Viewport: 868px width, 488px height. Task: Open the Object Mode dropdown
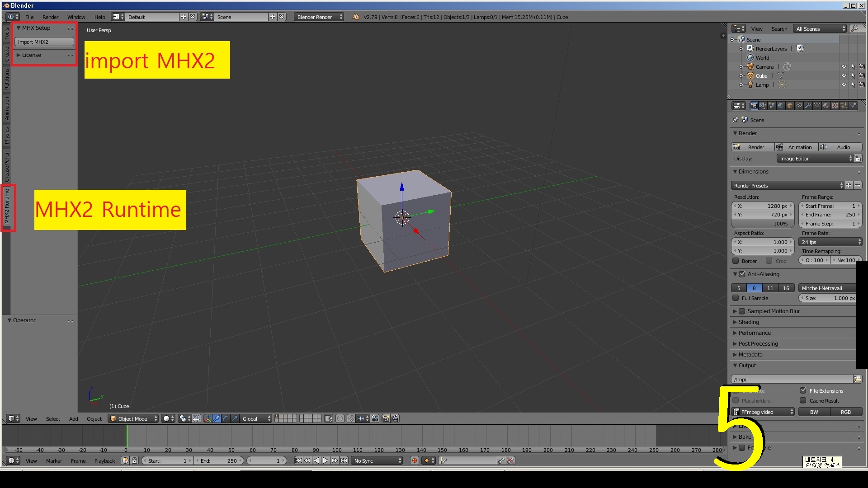pyautogui.click(x=134, y=419)
